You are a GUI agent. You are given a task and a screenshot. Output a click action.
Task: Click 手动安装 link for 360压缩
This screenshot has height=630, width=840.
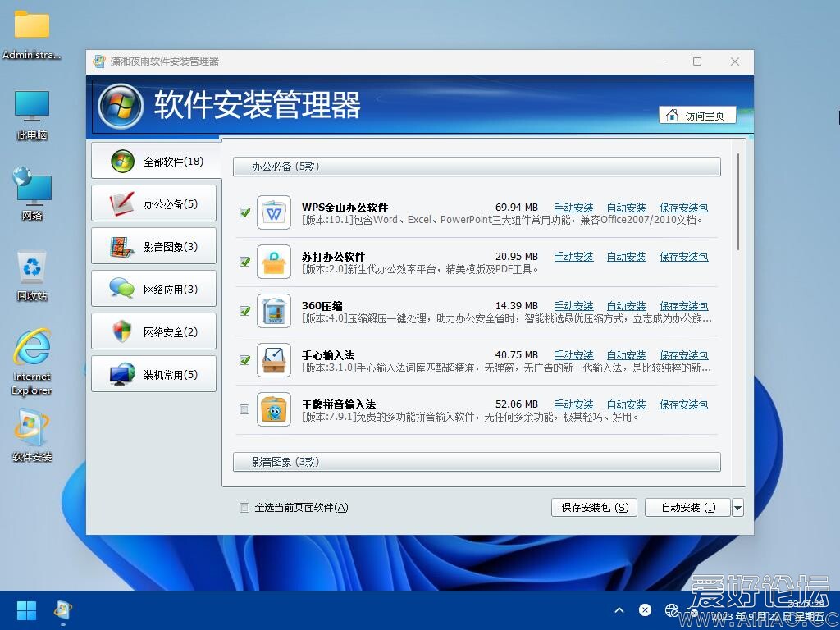pyautogui.click(x=573, y=306)
